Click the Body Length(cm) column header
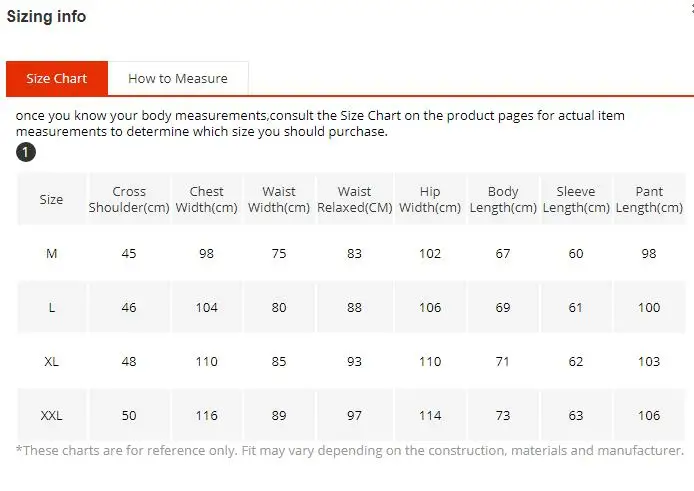This screenshot has height=491, width=694. 503,199
